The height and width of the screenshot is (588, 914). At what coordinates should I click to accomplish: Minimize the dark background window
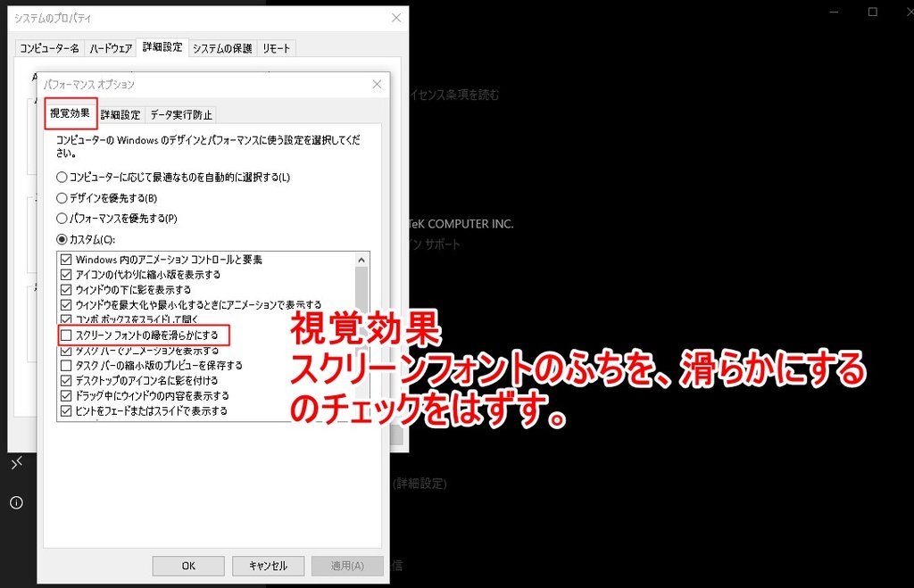pyautogui.click(x=832, y=12)
